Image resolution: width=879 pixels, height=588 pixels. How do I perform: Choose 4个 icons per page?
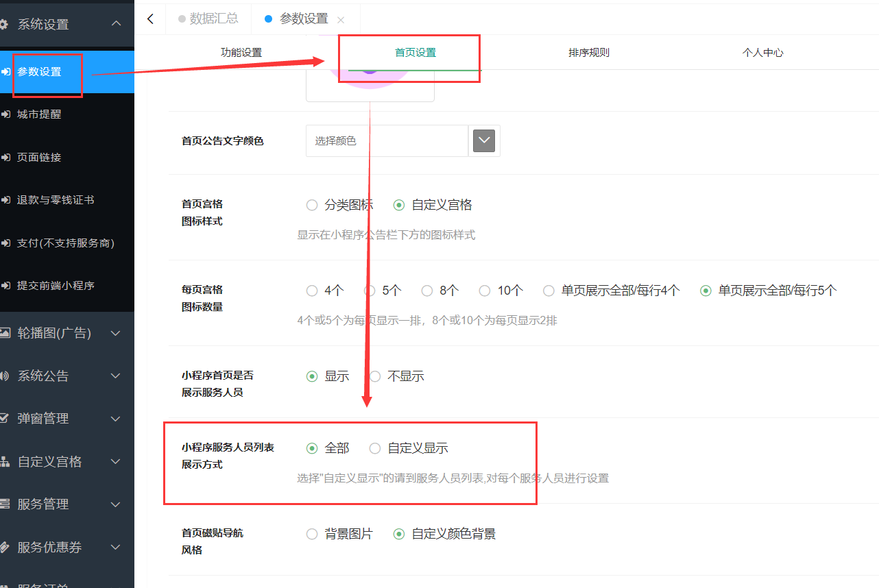[x=312, y=291]
